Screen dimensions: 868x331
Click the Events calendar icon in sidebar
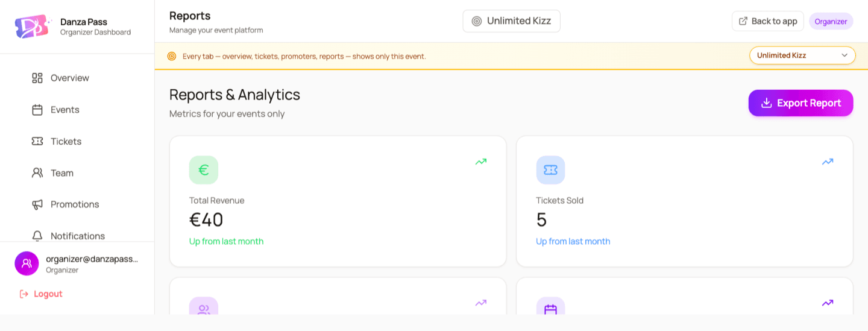coord(37,110)
